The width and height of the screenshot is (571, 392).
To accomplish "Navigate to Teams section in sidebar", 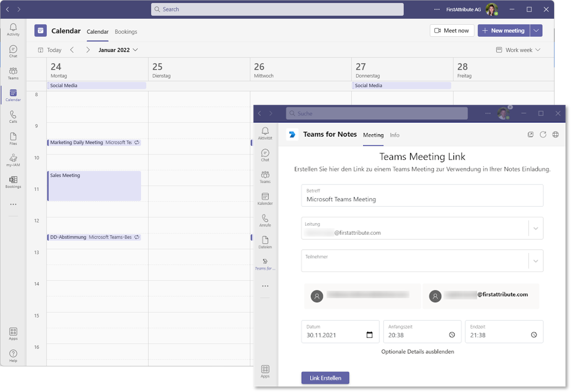I will [14, 73].
